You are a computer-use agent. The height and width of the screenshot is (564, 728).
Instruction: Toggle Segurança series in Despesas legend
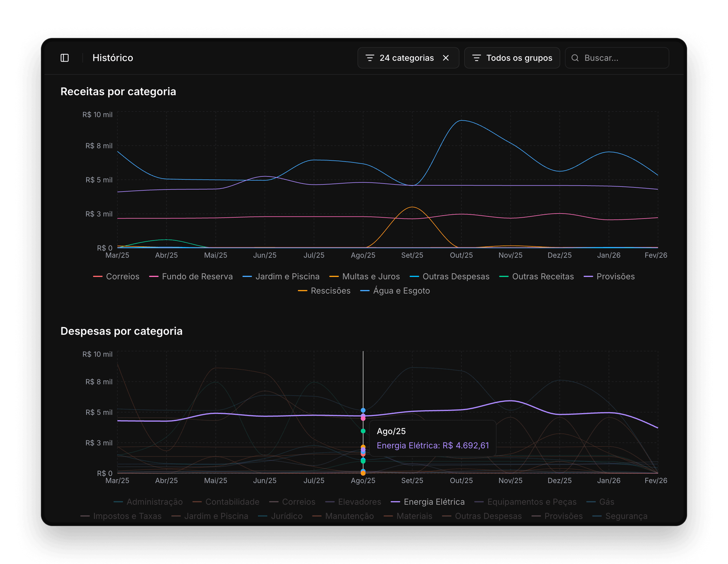coord(626,516)
